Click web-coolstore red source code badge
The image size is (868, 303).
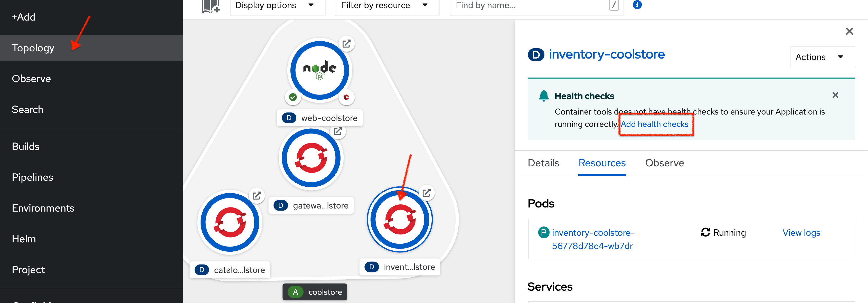(x=346, y=97)
